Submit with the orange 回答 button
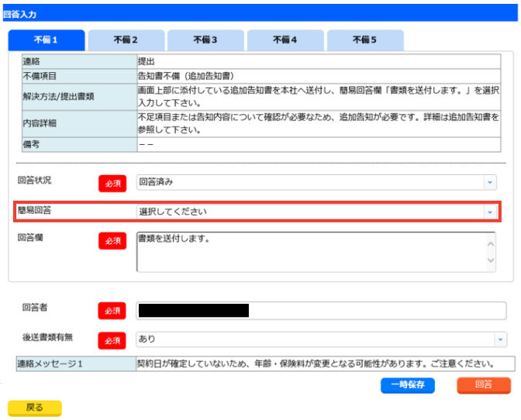This screenshot has width=521, height=420. click(x=484, y=385)
